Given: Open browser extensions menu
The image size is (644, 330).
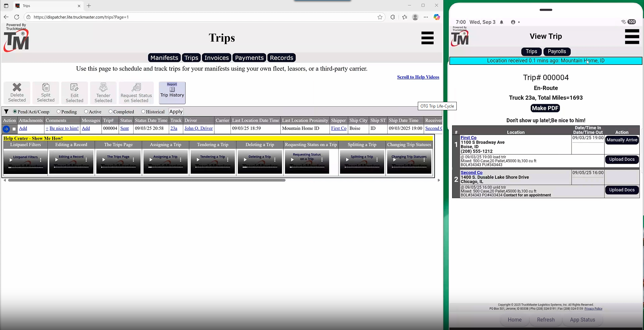Looking at the screenshot, I should pyautogui.click(x=393, y=17).
